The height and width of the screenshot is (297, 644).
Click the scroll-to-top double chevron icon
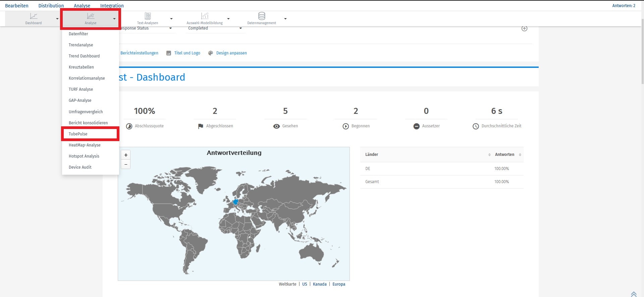pos(633,294)
